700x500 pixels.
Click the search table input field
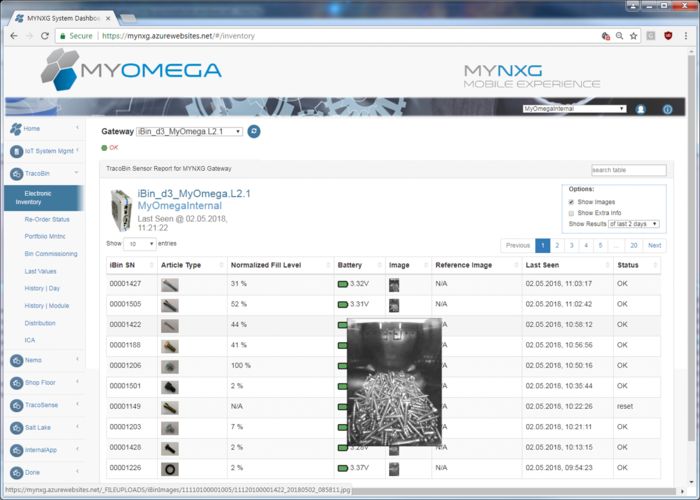pos(629,170)
